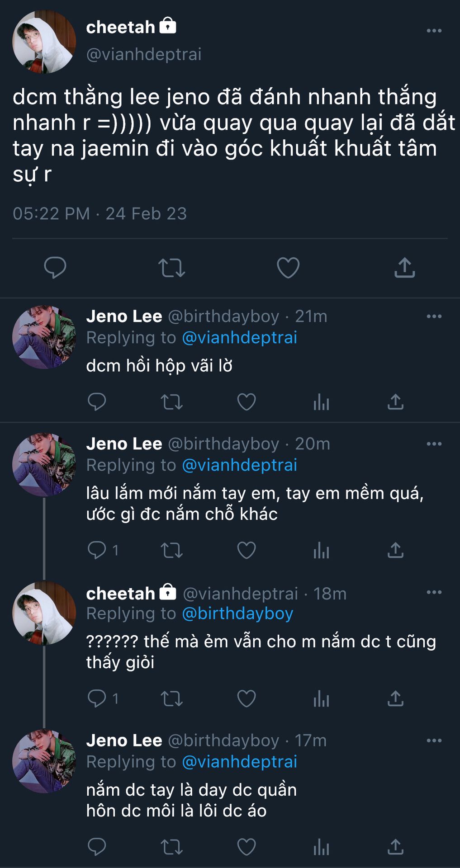Open the three-dot menu on 21m reply
Viewport: 460px width, 868px height.
(x=434, y=316)
